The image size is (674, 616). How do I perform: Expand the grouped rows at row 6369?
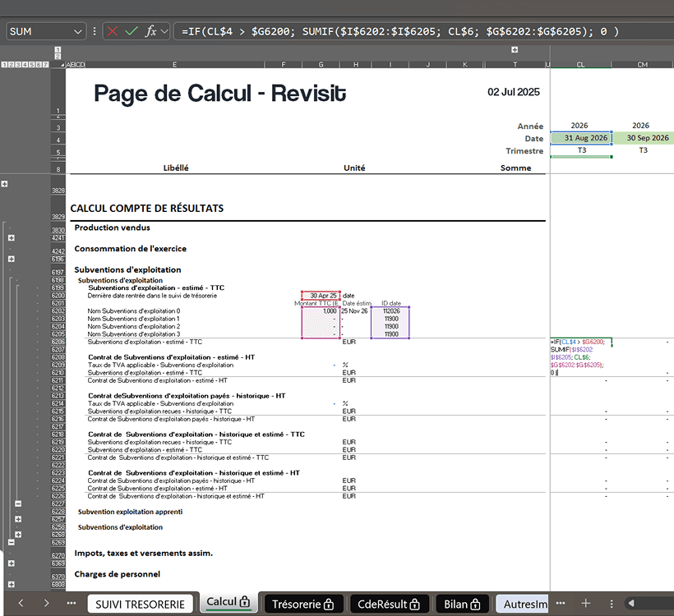pos(12,563)
